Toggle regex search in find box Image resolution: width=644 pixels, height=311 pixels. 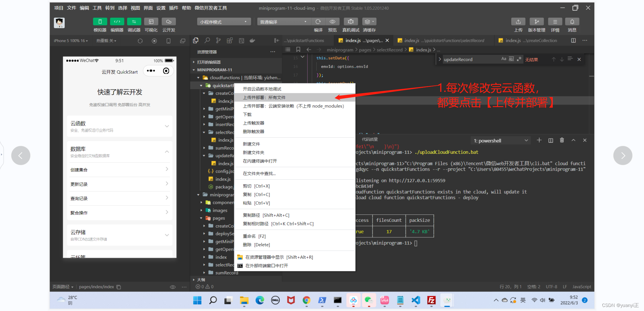tap(519, 59)
